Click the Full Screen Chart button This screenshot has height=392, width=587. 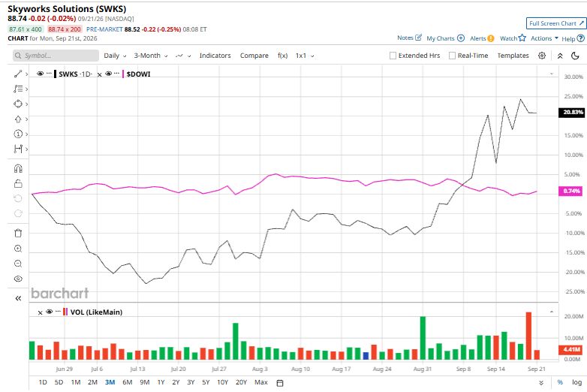point(556,23)
